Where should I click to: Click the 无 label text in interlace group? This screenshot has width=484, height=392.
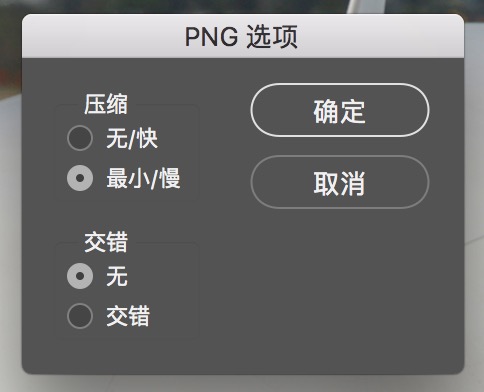click(117, 276)
